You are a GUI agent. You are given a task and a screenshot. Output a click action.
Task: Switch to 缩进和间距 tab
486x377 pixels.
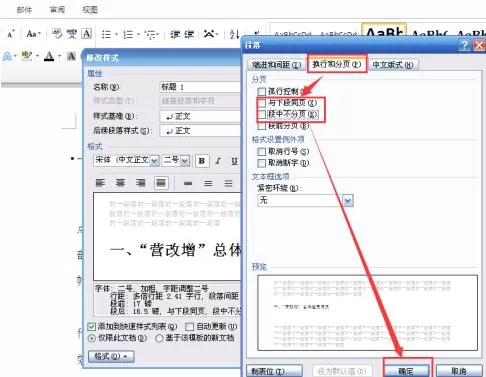coord(276,65)
